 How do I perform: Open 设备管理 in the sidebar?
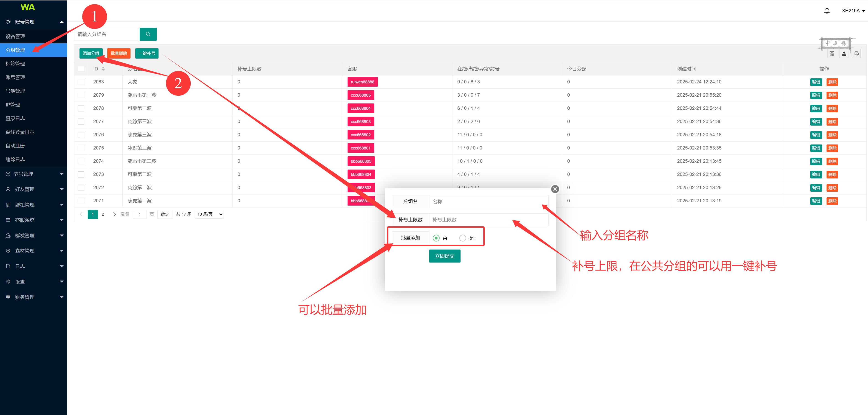pyautogui.click(x=15, y=36)
